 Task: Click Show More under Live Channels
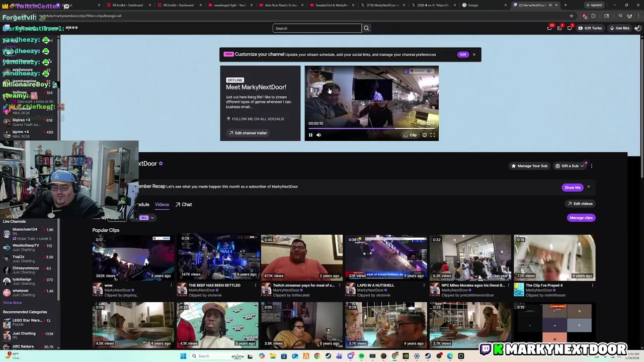tap(13, 303)
